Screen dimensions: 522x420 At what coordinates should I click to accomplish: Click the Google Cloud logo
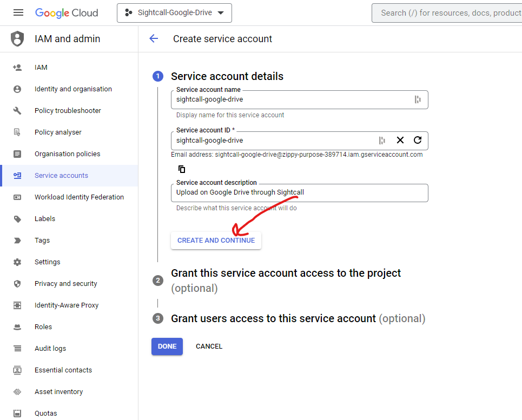point(67,12)
